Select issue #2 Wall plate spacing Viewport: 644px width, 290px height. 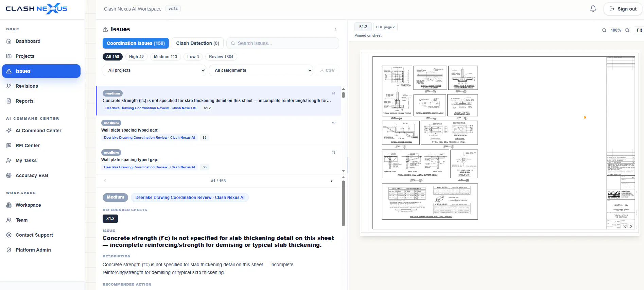pyautogui.click(x=219, y=130)
